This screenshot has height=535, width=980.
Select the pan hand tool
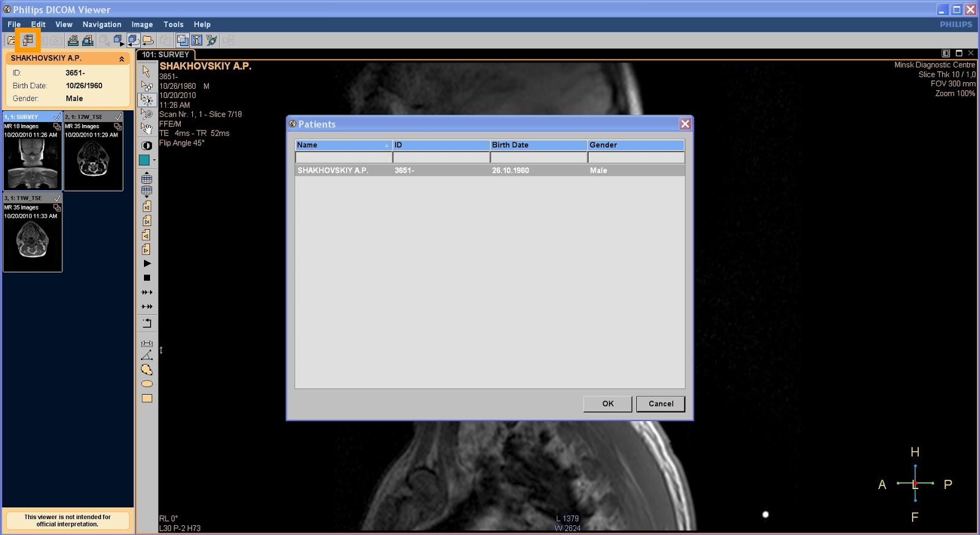(x=146, y=128)
